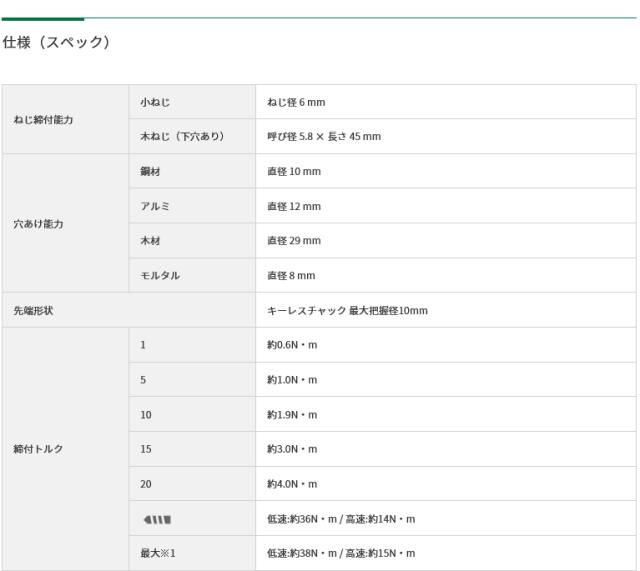The image size is (640, 571).
Task: Select torque setting cell 15
Action: point(192,449)
